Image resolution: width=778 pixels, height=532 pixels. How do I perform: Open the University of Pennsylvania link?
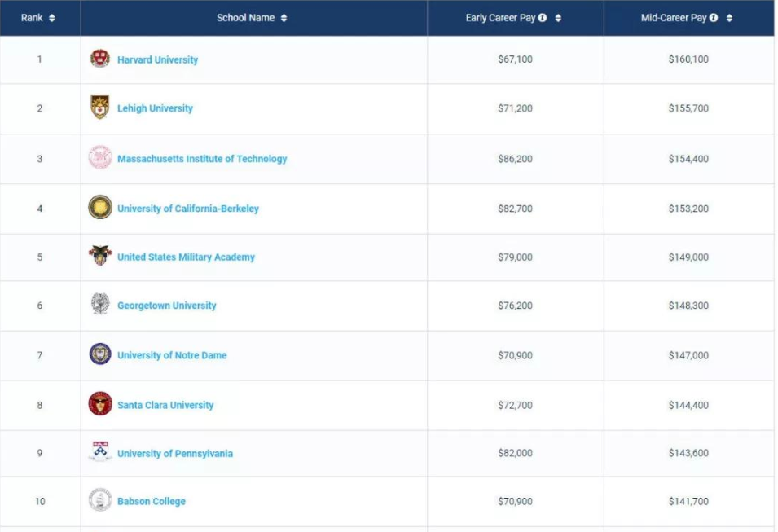174,454
